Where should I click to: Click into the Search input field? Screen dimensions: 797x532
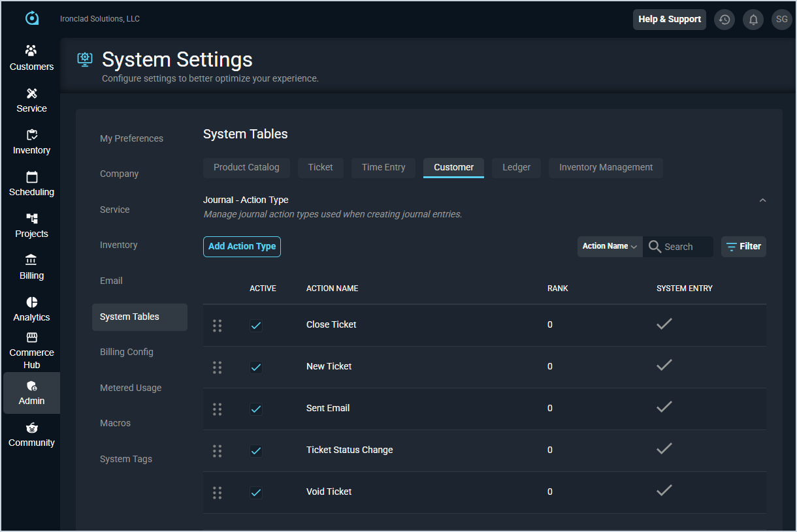coord(686,247)
